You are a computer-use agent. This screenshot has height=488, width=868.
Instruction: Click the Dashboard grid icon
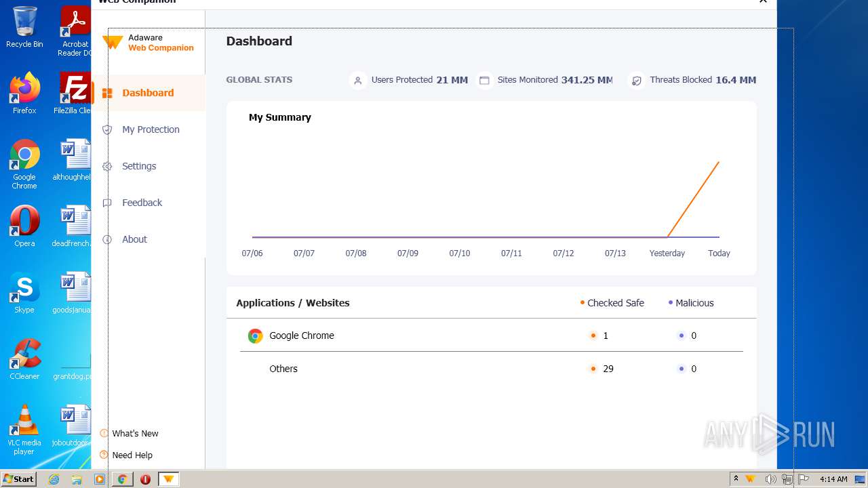click(x=106, y=93)
